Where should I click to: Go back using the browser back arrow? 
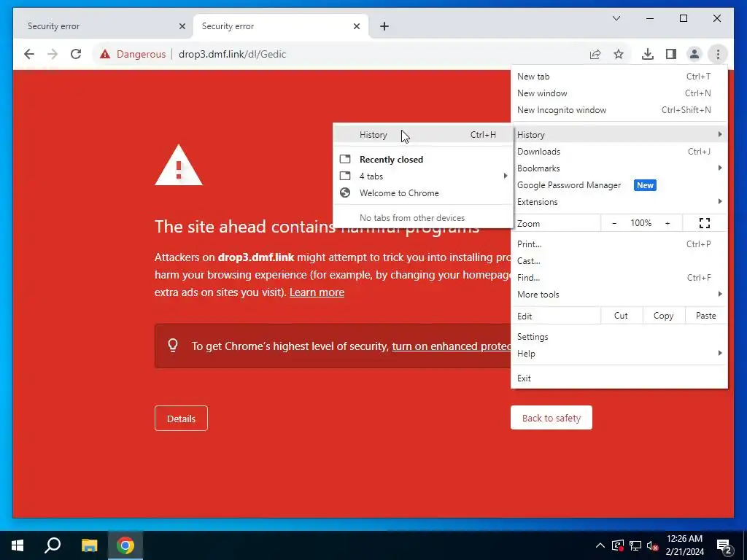tap(29, 54)
